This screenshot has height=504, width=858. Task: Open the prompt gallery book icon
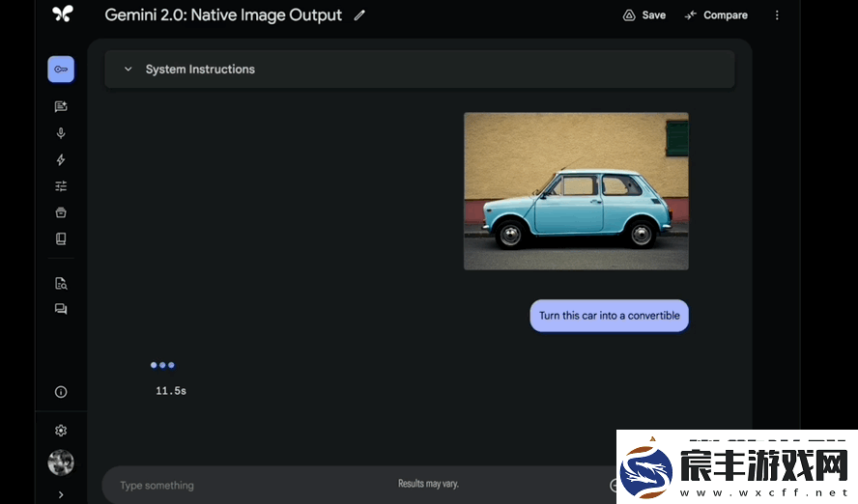click(x=61, y=238)
